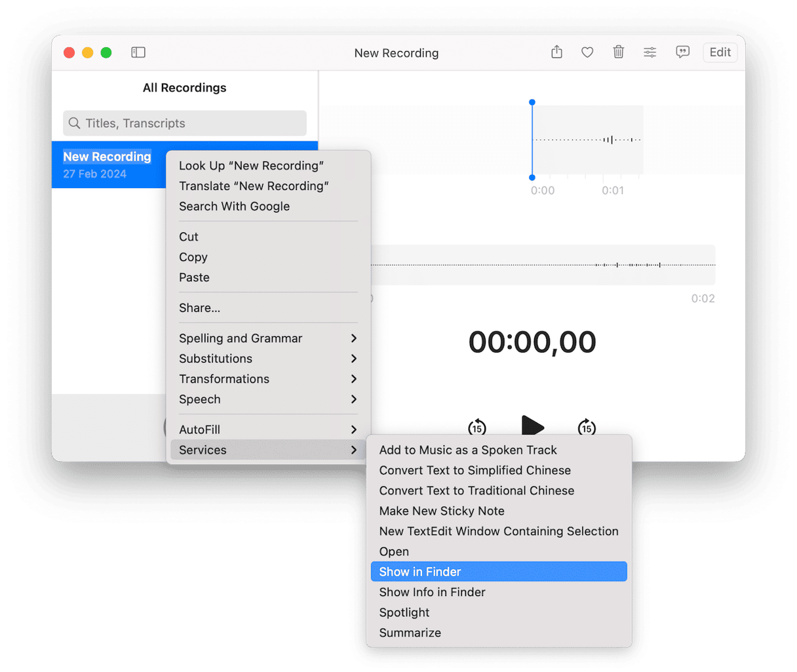The width and height of the screenshot is (797, 672).
Task: Select Search With Google option
Action: pos(234,206)
